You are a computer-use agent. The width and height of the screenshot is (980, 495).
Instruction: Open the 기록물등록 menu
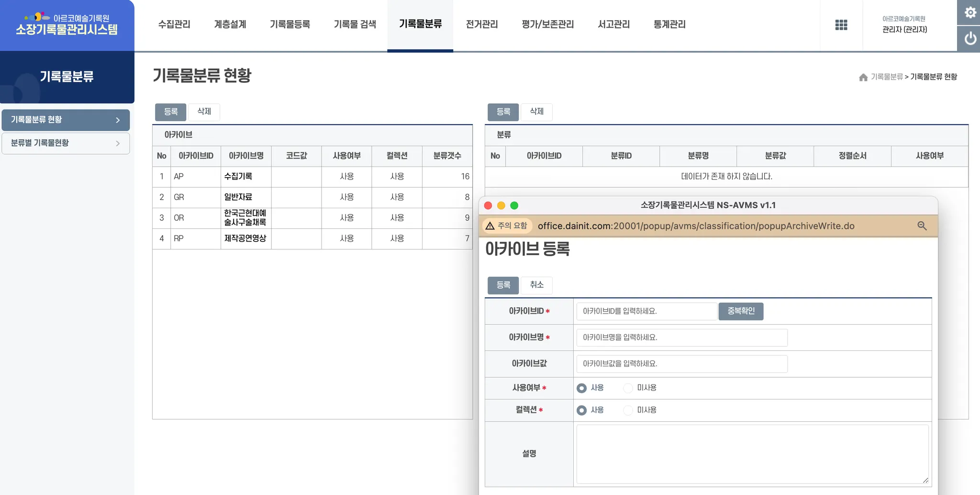pos(290,24)
